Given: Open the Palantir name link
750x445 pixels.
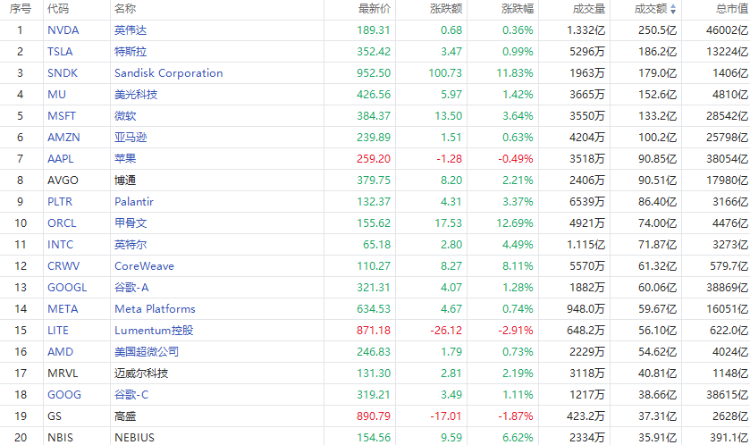Looking at the screenshot, I should tap(134, 202).
